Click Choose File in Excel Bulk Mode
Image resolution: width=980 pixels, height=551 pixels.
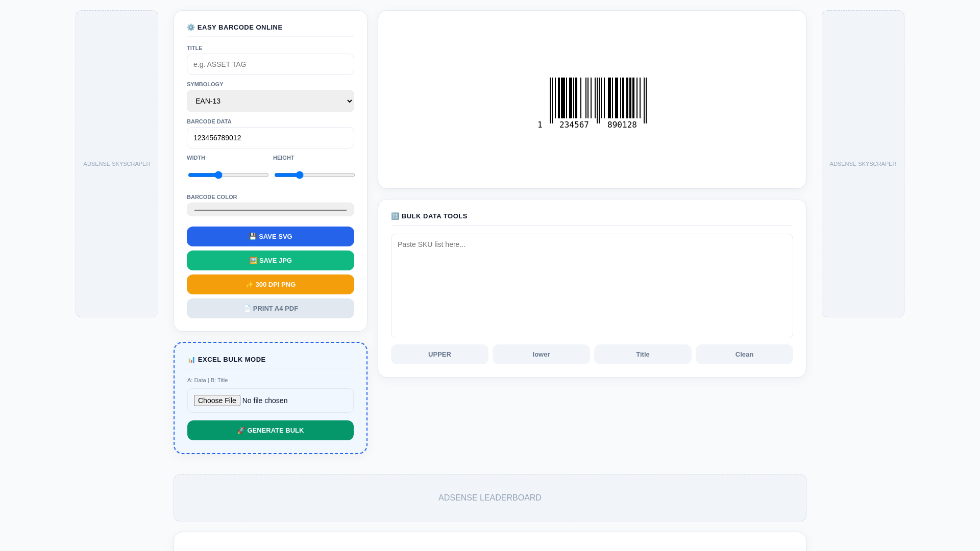[x=217, y=400]
